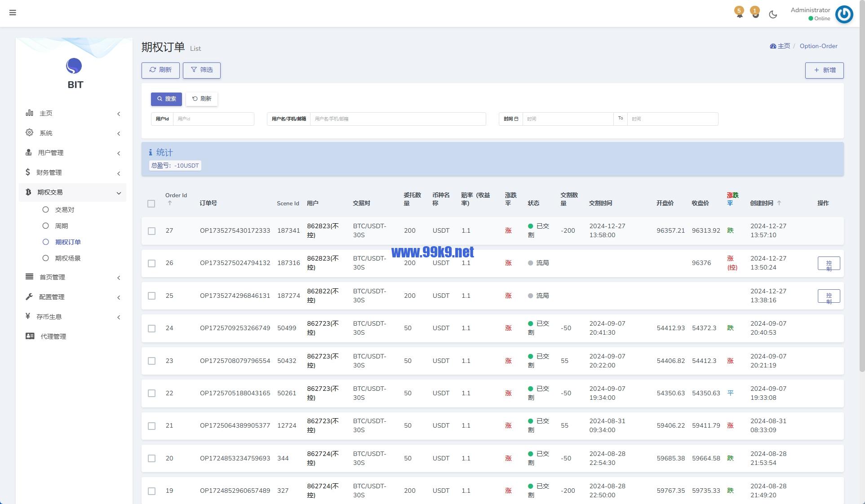865x504 pixels.
Task: Click the end 时间 field after To
Action: tap(673, 119)
